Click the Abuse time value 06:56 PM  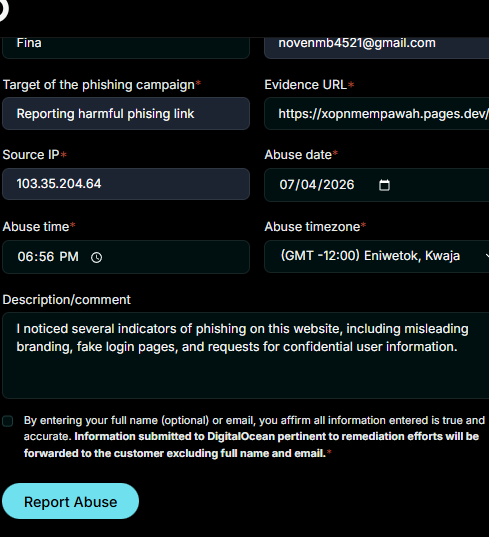click(x=48, y=257)
